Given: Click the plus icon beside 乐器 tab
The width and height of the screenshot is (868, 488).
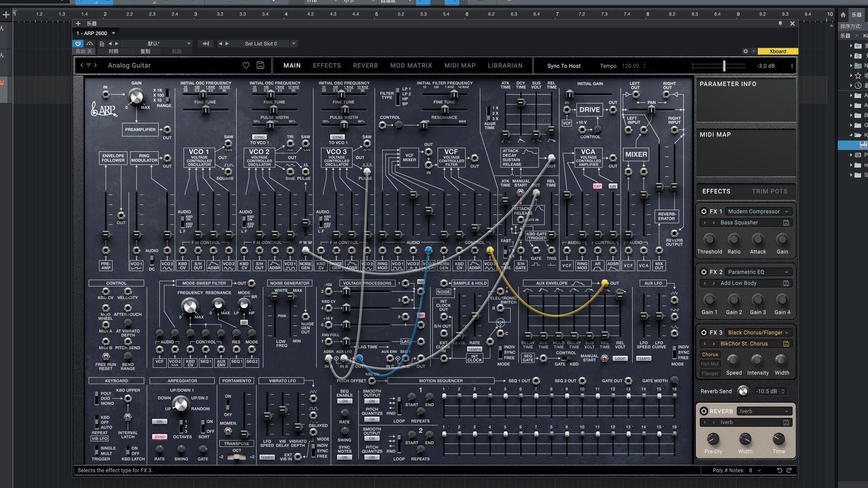Looking at the screenshot, I should [78, 23].
